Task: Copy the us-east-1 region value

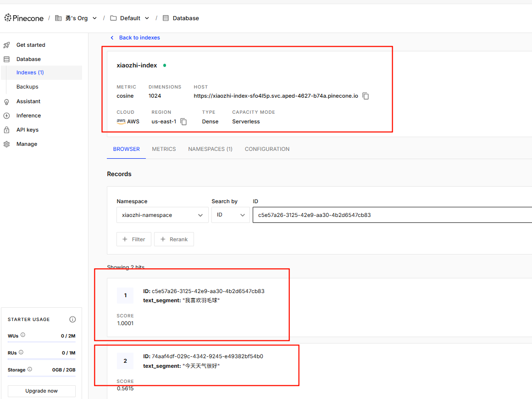Action: (x=183, y=122)
